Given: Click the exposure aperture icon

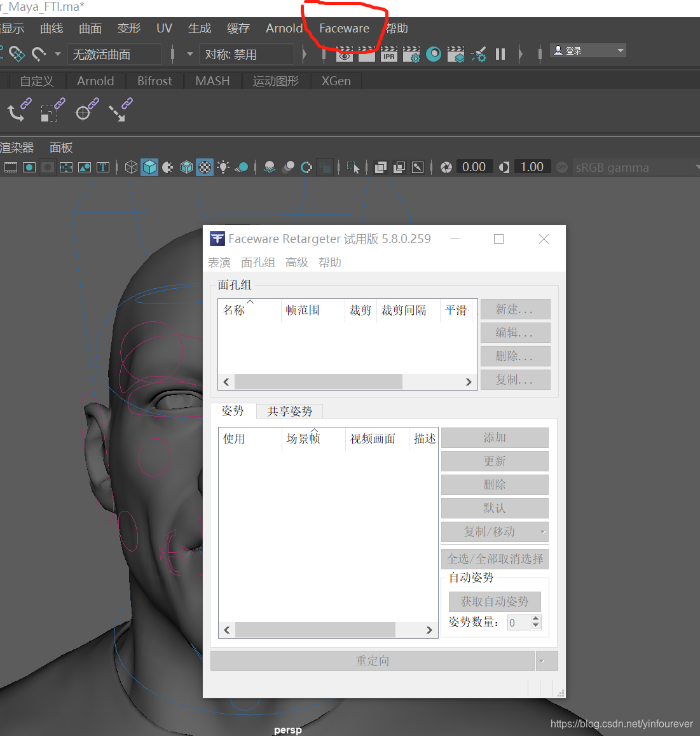Looking at the screenshot, I should pyautogui.click(x=446, y=167).
